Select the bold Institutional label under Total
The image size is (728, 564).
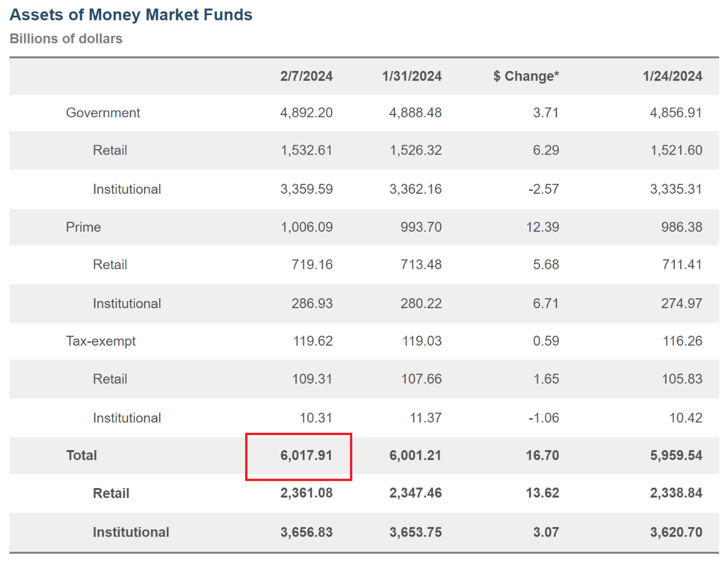pyautogui.click(x=131, y=532)
